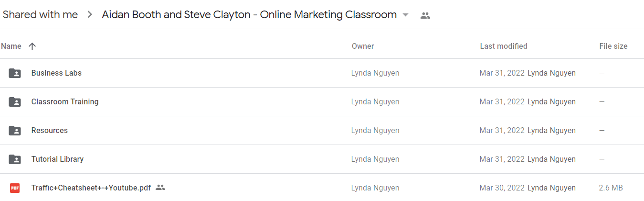The width and height of the screenshot is (644, 201).
Task: Click the PDF icon for Traffic+Cheatsheet file
Action: pyautogui.click(x=15, y=188)
